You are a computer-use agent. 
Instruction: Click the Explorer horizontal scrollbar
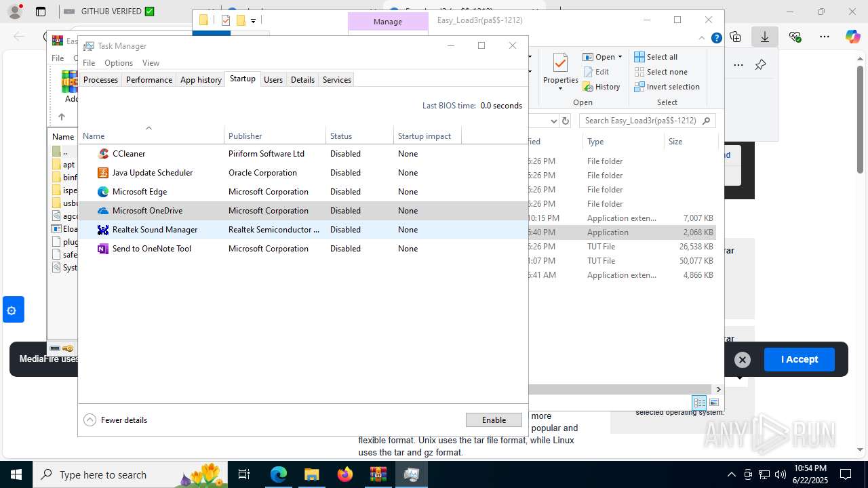[x=621, y=389]
